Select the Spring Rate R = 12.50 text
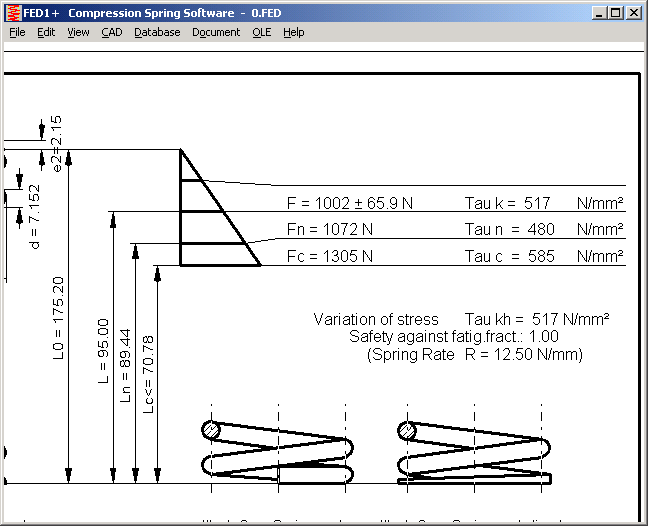Image resolution: width=648 pixels, height=526 pixels. [474, 354]
